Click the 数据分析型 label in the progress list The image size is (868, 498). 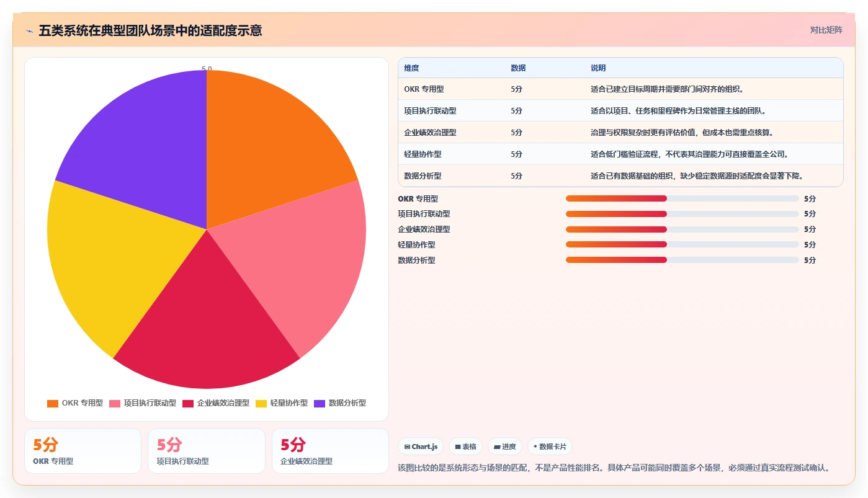click(x=416, y=260)
